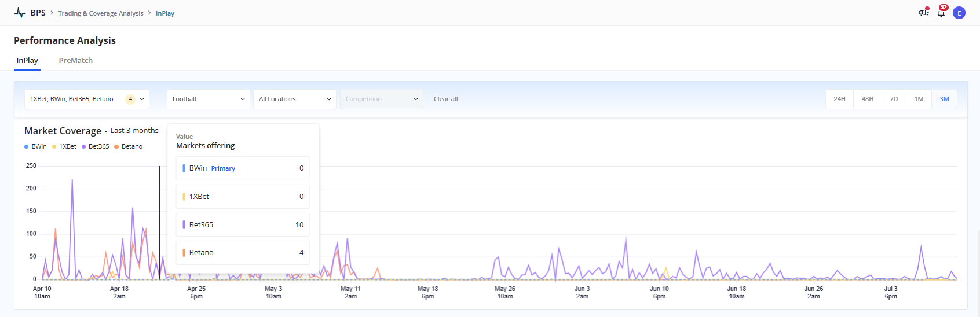Screen dimensions: 980x317
Task: Select the 24H time range
Action: 839,99
